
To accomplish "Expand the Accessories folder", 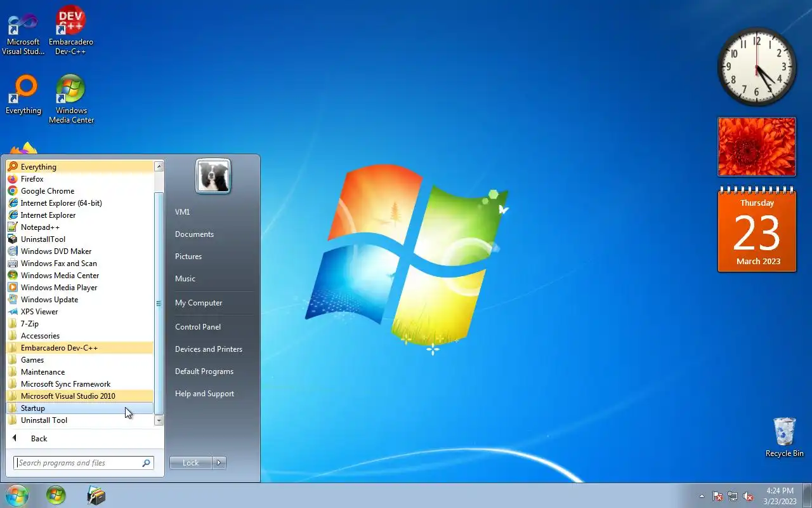I will point(80,336).
